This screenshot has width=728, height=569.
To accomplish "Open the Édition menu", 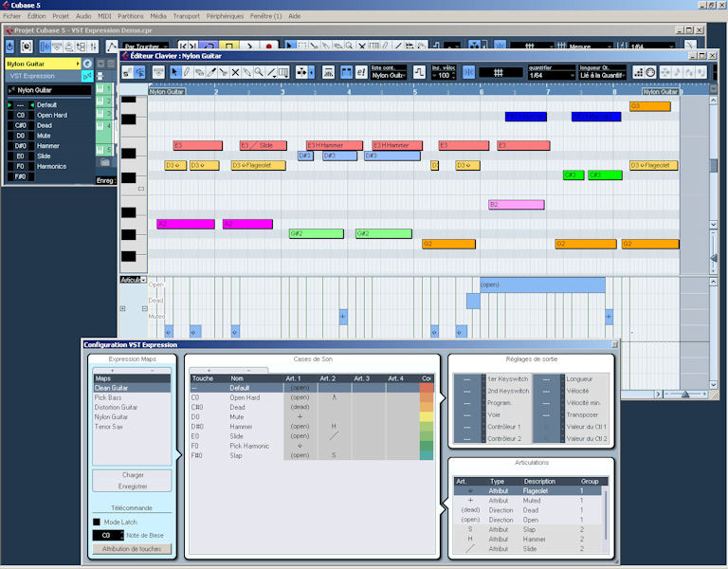I will coord(37,16).
